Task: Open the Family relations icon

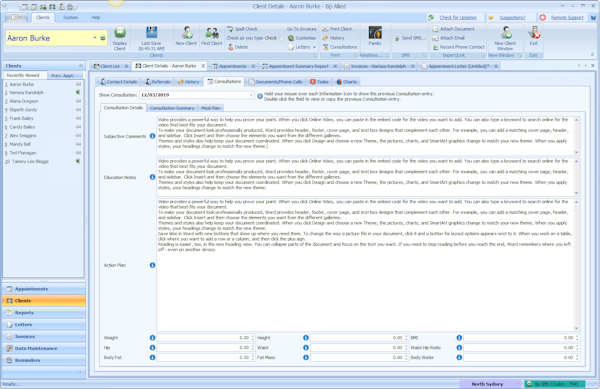Action: 375,33
